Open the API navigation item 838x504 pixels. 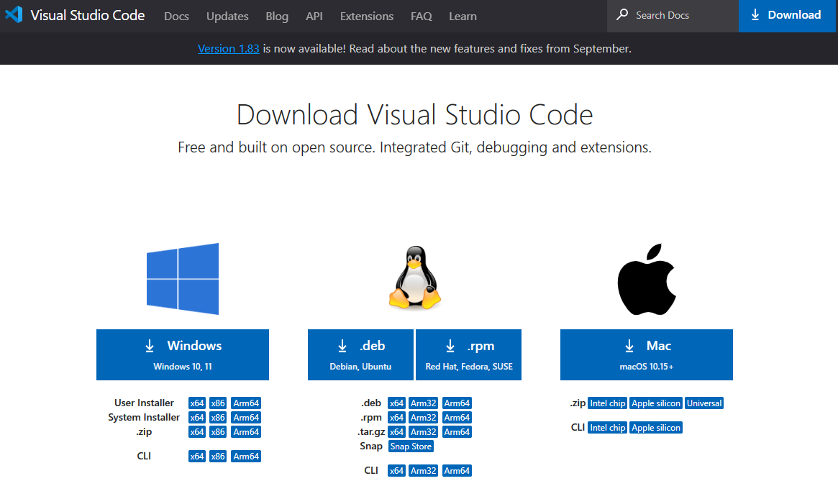click(x=314, y=16)
